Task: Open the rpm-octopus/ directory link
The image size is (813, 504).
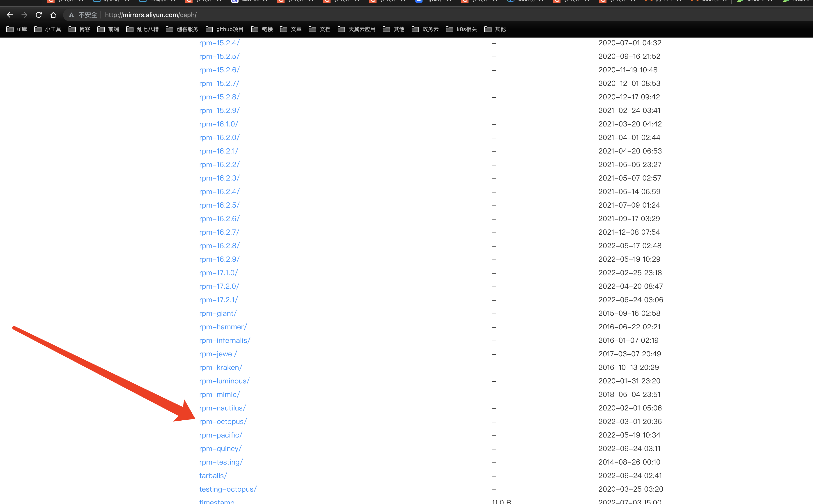Action: (x=223, y=422)
